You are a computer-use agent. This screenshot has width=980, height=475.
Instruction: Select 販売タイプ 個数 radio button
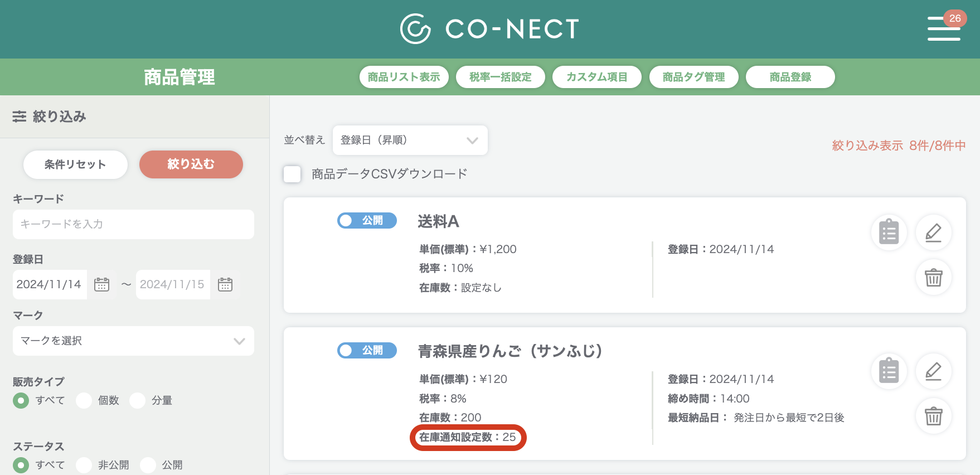point(84,400)
